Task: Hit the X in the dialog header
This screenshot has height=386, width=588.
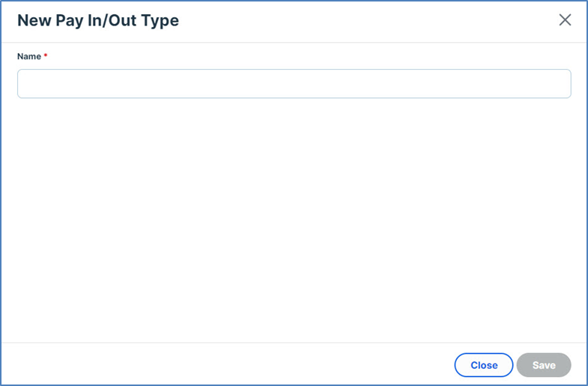Action: pyautogui.click(x=565, y=20)
